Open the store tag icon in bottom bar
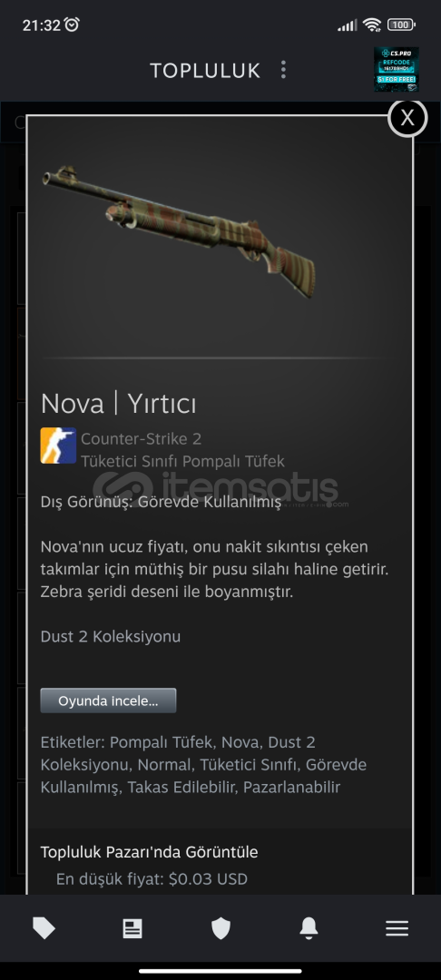The image size is (441, 980). 44,928
